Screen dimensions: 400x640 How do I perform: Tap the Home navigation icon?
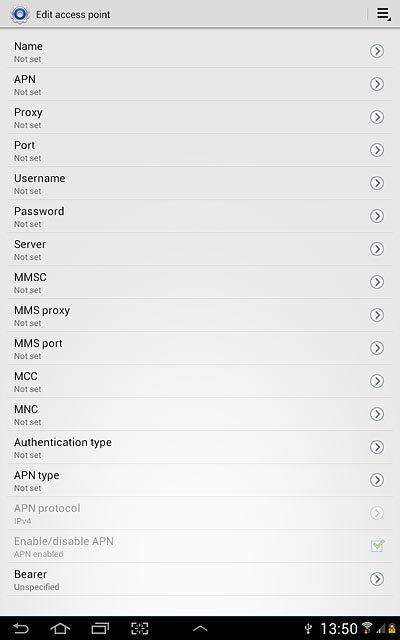[60, 628]
